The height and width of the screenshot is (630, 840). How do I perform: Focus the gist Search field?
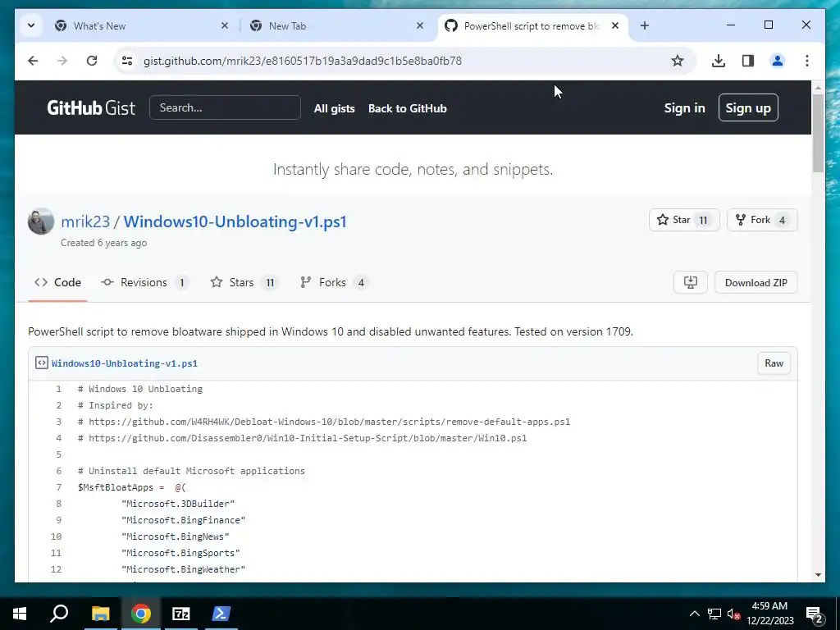pyautogui.click(x=225, y=107)
